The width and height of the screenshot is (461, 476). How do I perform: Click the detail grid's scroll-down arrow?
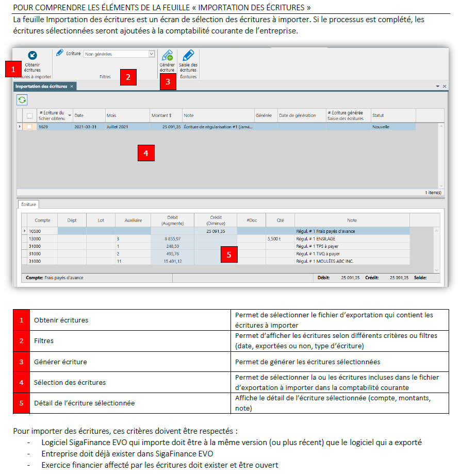pos(436,270)
